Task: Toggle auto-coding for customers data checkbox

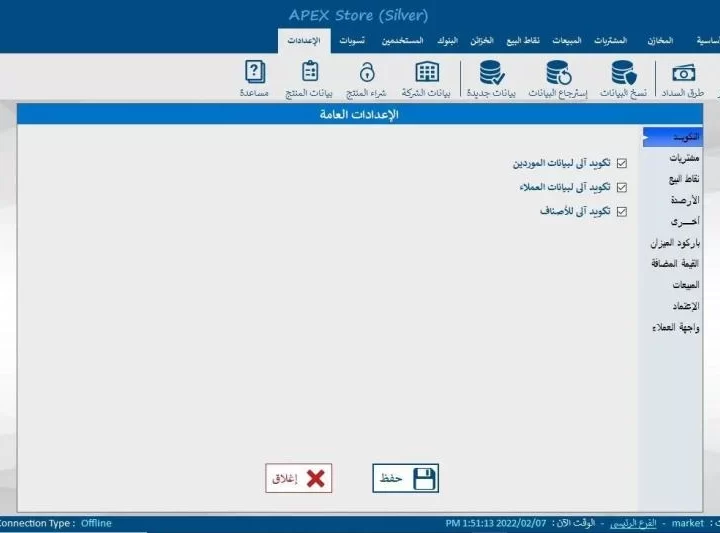Action: tap(622, 187)
